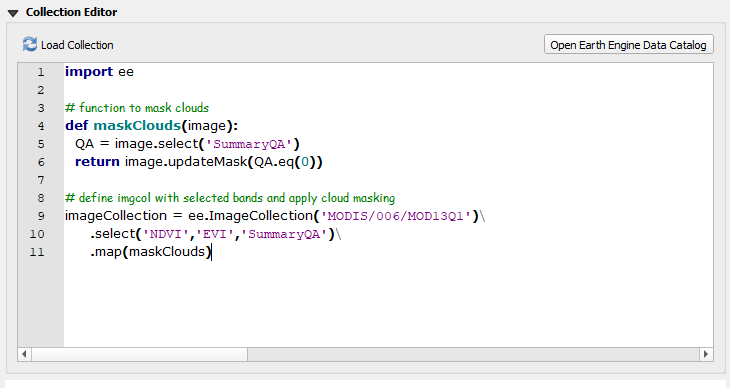Click line number 11 in gutter

37,252
